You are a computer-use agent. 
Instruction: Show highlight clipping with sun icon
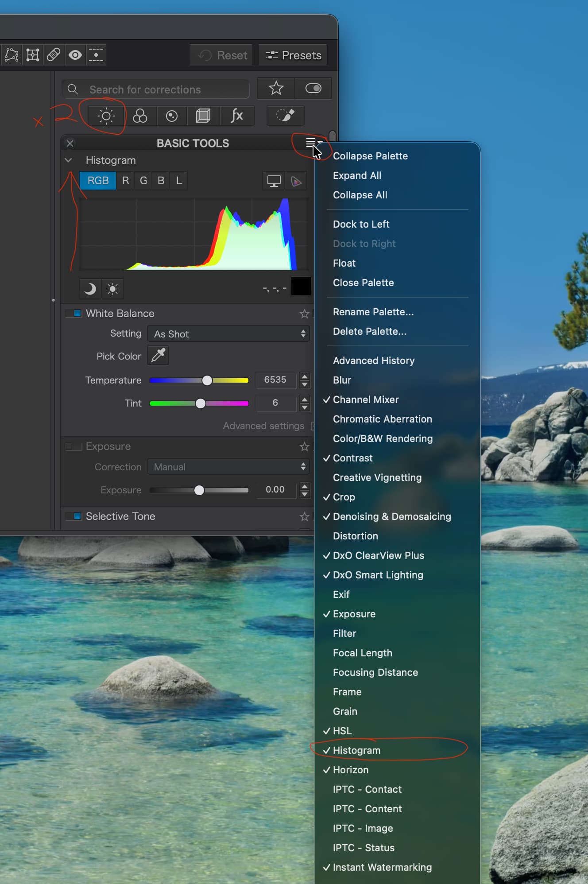pos(112,289)
